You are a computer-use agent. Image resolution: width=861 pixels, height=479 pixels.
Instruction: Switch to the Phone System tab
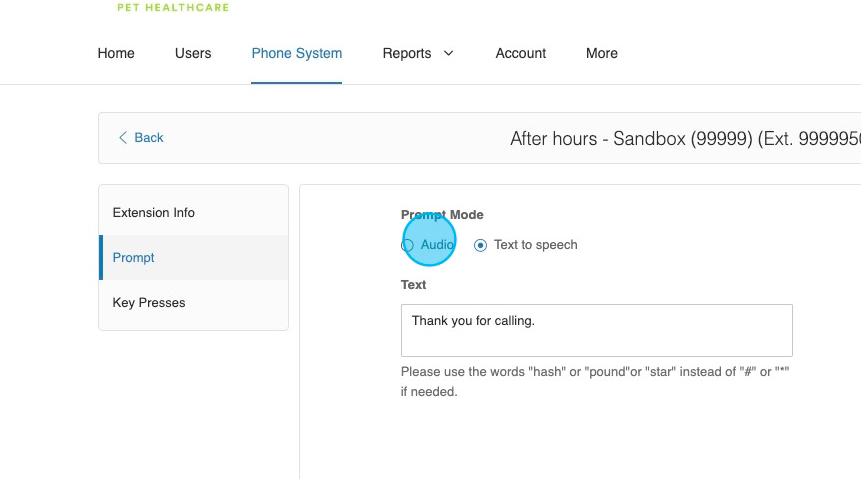[296, 53]
